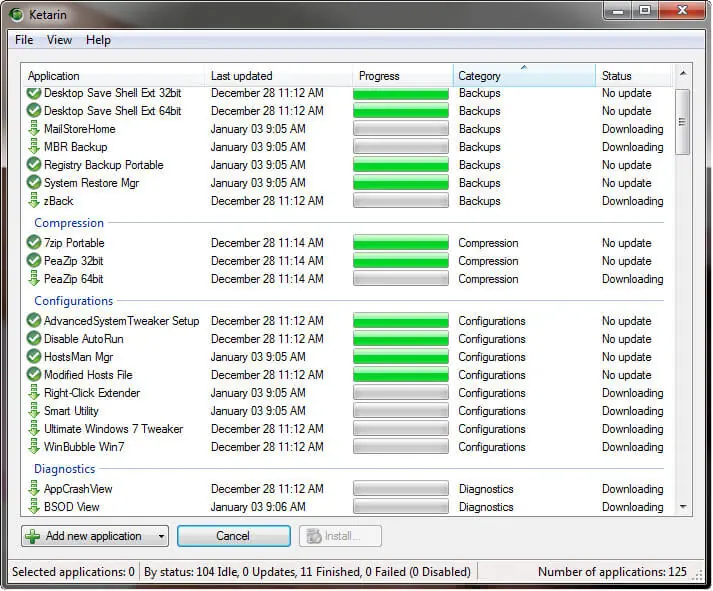Click the download arrow icon for MailStoreHome
The width and height of the screenshot is (713, 591).
tap(34, 129)
